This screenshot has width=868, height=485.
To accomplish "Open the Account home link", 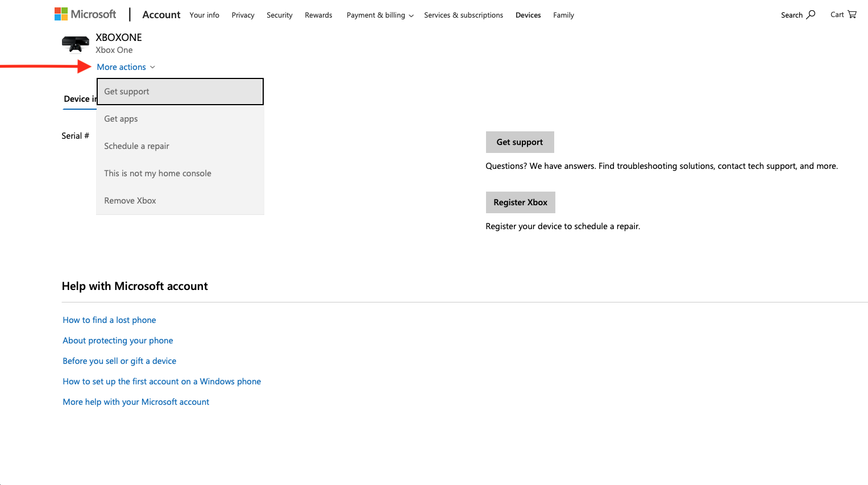I will 161,15.
